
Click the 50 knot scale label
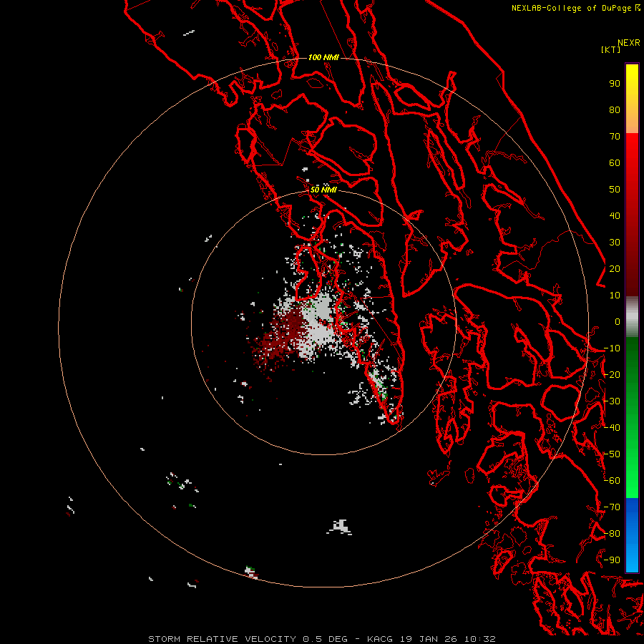[615, 190]
